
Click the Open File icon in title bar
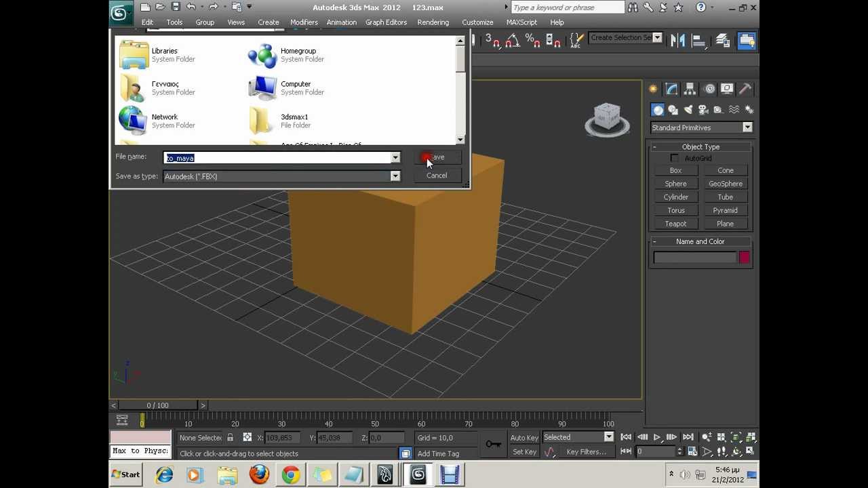(x=160, y=7)
